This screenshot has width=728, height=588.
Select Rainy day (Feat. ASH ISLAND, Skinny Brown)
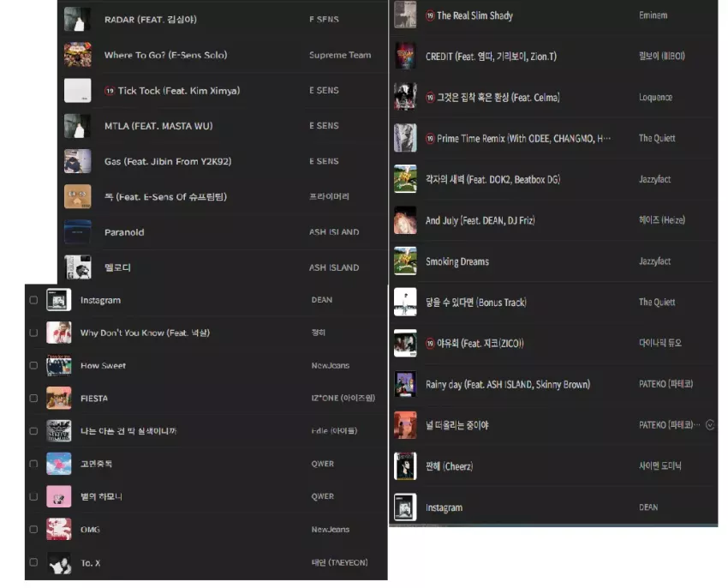point(508,384)
